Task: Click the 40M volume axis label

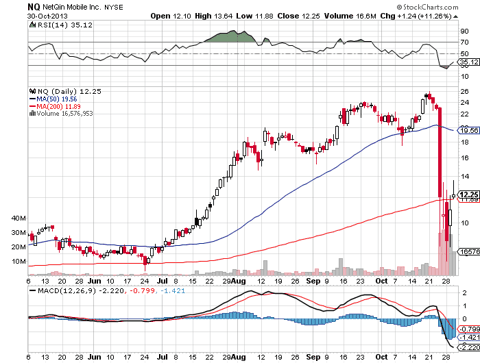Action: [x=19, y=218]
